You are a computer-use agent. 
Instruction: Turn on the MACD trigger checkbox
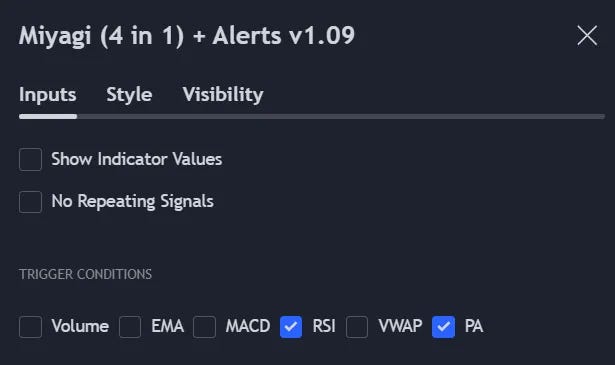(x=204, y=327)
